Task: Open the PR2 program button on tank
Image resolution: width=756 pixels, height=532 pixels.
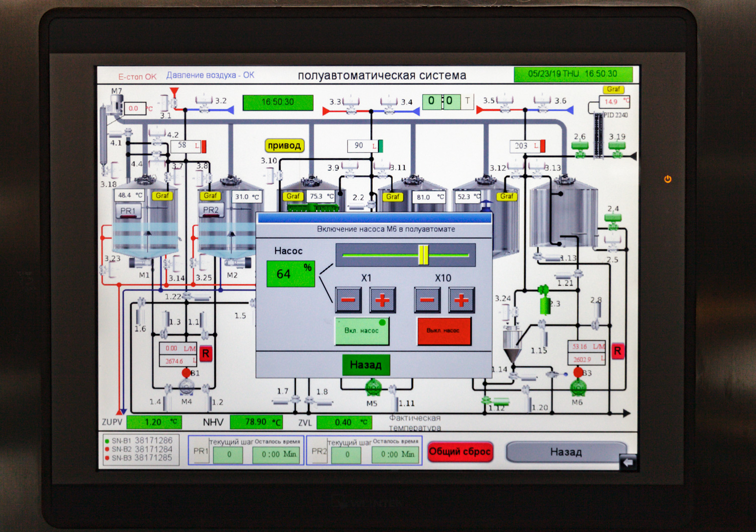Action: [211, 210]
